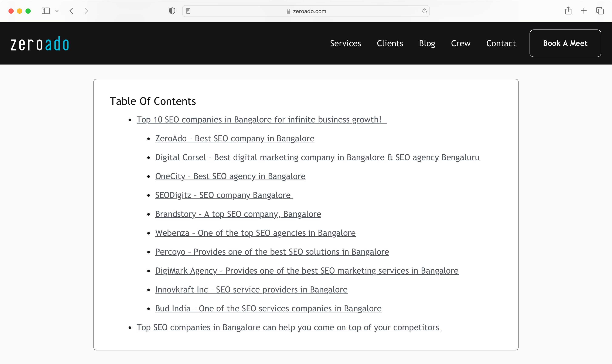Click the zeroado.com address bar
The height and width of the screenshot is (364, 612).
pos(306,11)
